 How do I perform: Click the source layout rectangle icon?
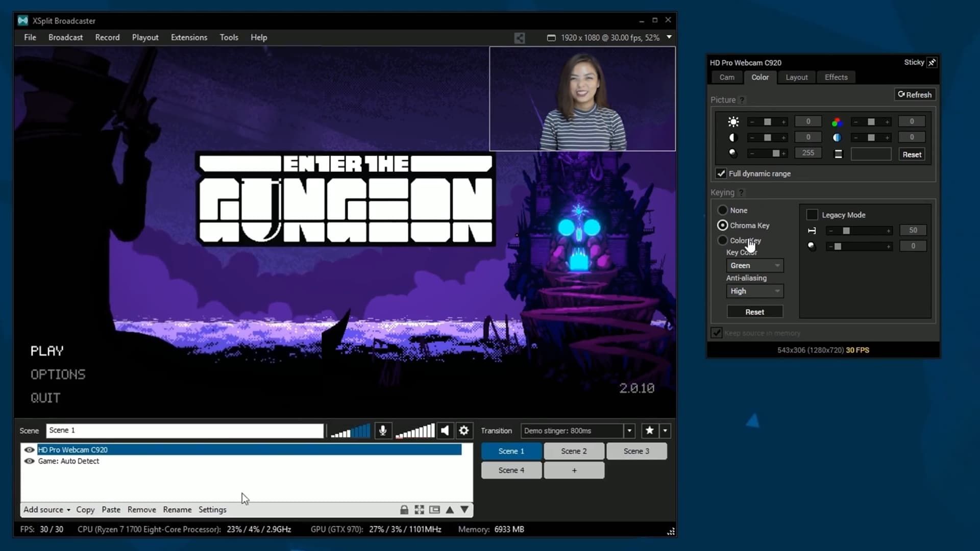click(x=435, y=510)
